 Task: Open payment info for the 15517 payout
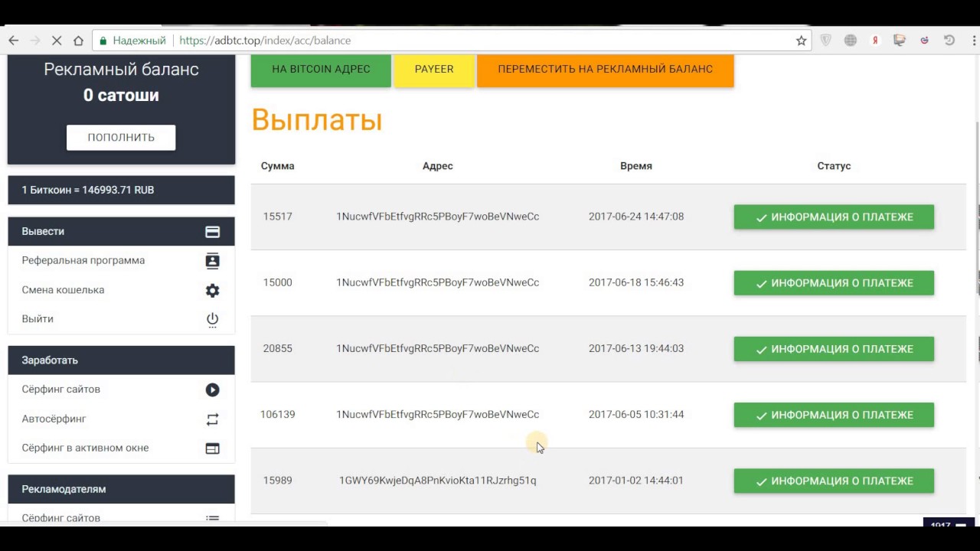click(834, 217)
